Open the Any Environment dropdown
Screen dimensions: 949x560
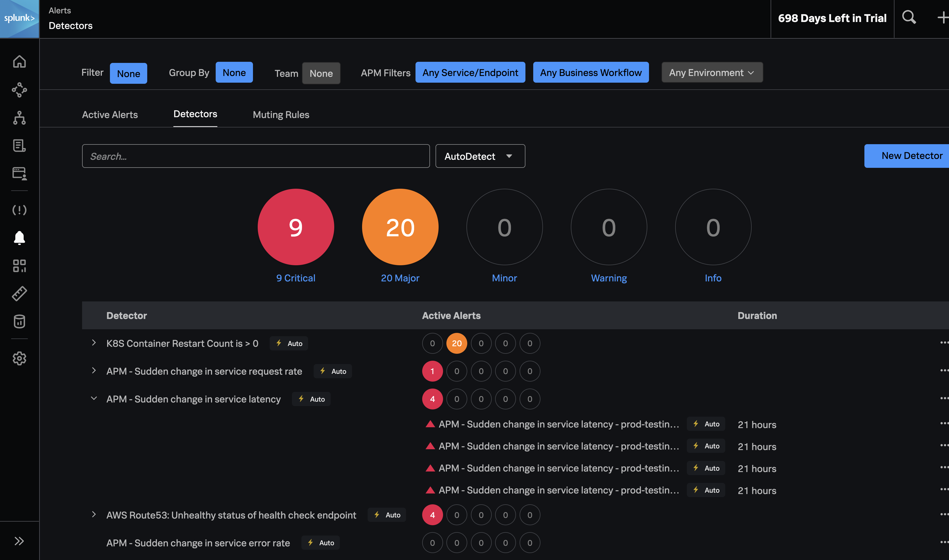point(712,72)
